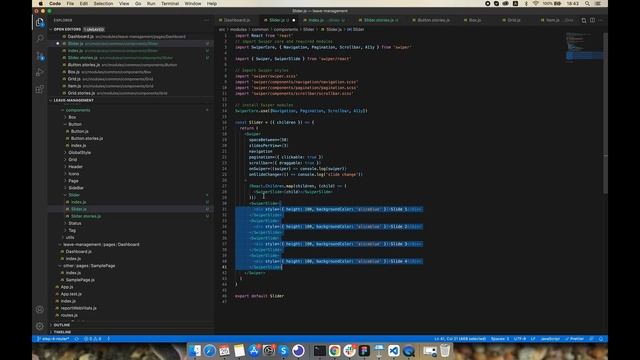Open Control Center in macOS menu bar
Image resolution: width=640 pixels, height=360 pixels.
[598, 4]
